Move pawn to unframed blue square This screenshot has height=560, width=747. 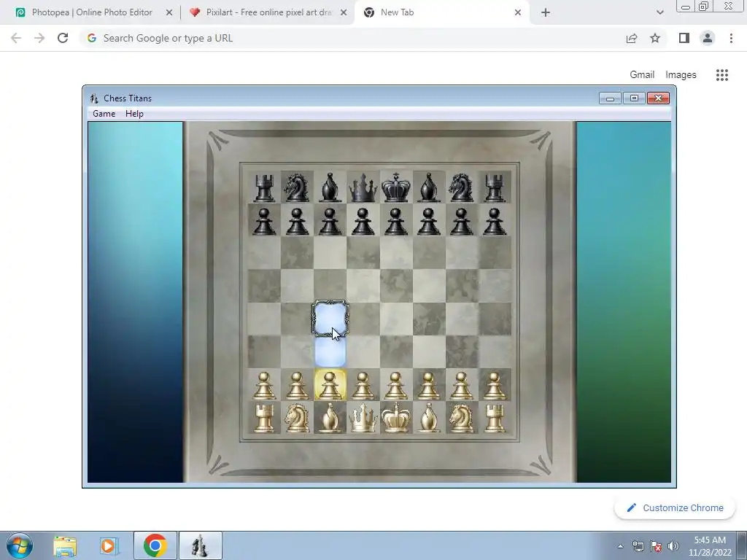coord(330,352)
